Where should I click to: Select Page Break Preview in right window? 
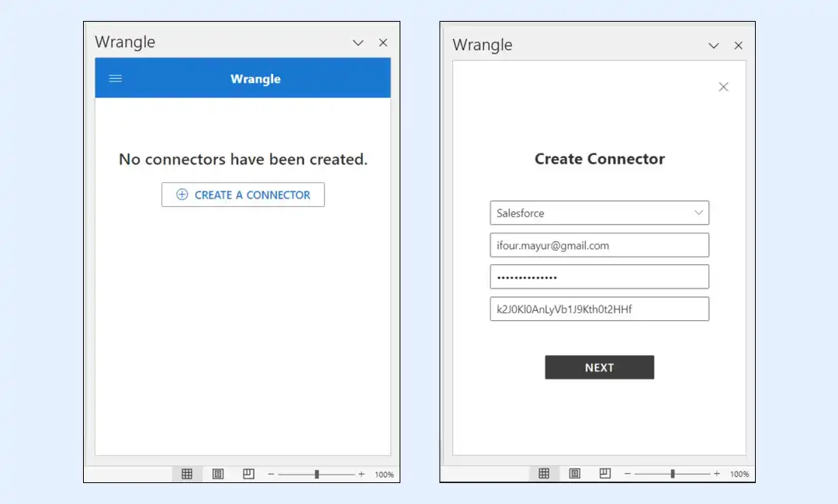click(605, 474)
